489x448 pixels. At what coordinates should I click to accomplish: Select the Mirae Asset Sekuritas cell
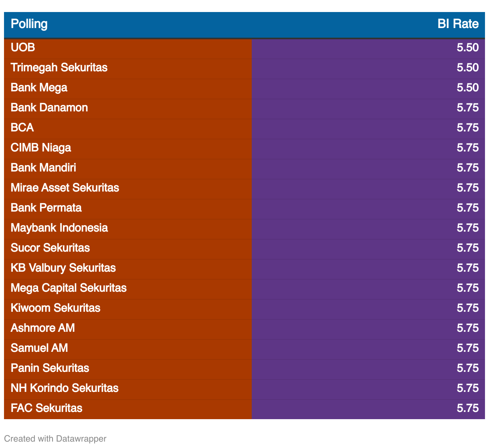pos(65,188)
